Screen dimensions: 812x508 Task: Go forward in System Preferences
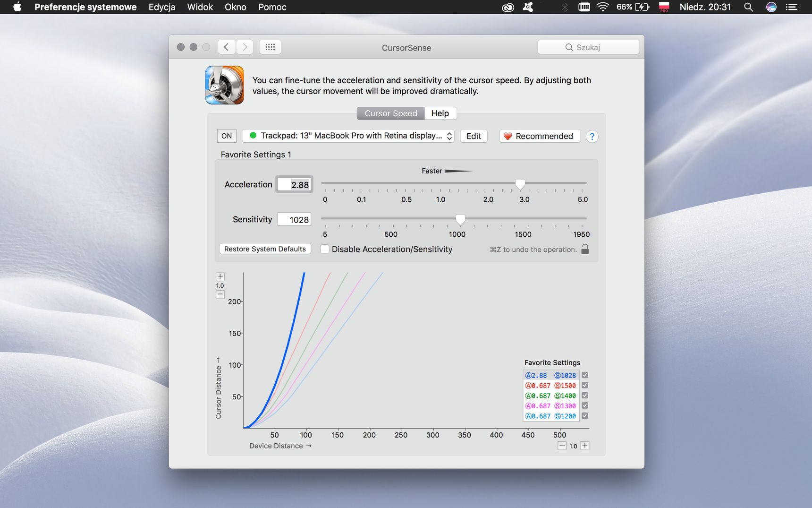point(245,47)
